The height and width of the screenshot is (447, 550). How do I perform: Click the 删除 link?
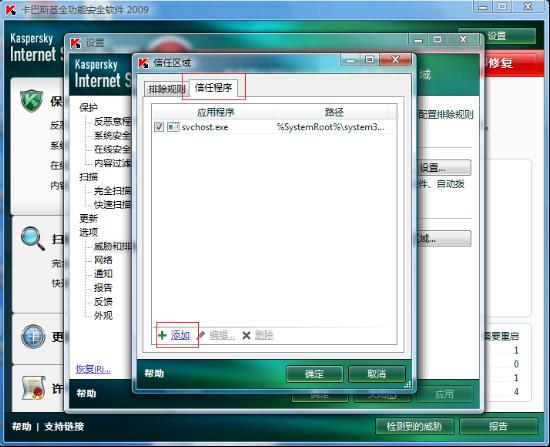[x=264, y=335]
